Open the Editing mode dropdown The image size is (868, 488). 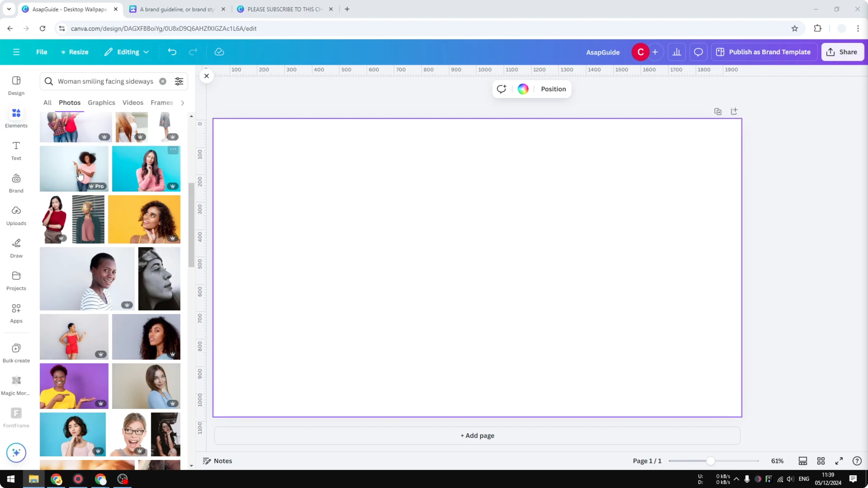point(127,52)
